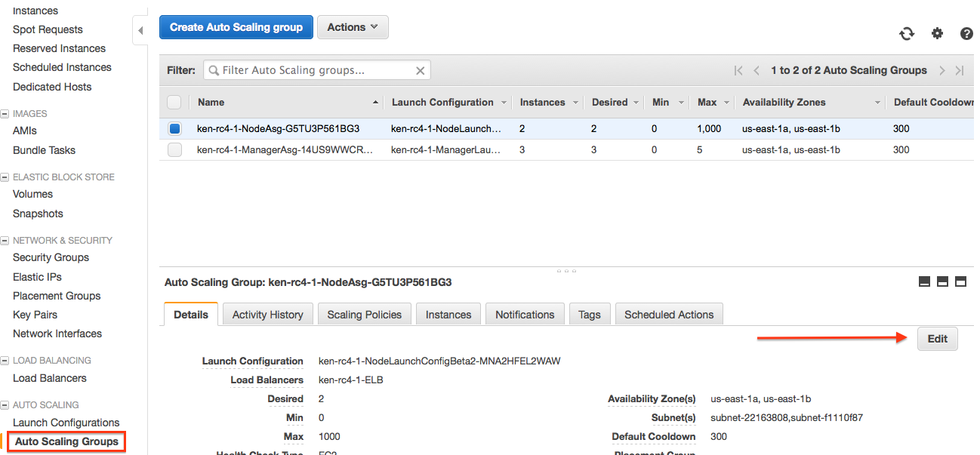Toggle the select-all checkbox in header

[174, 102]
